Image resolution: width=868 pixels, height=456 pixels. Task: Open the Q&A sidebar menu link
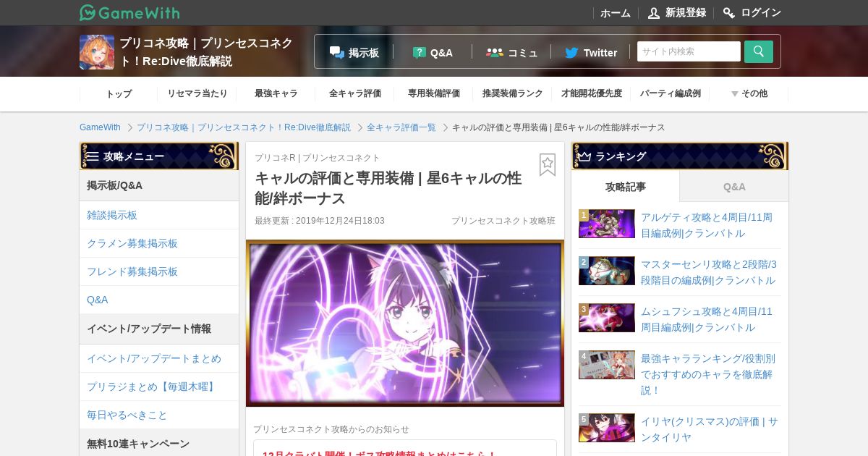159,300
